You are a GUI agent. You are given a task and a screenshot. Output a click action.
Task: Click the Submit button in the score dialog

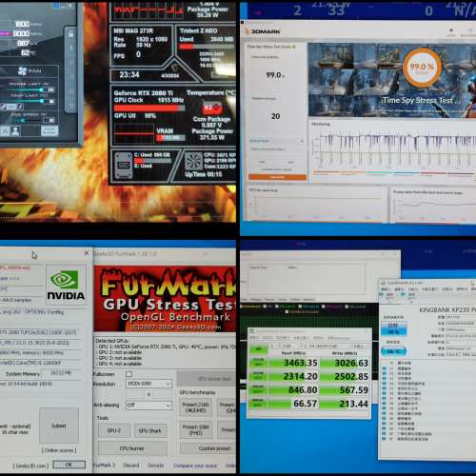click(x=59, y=426)
